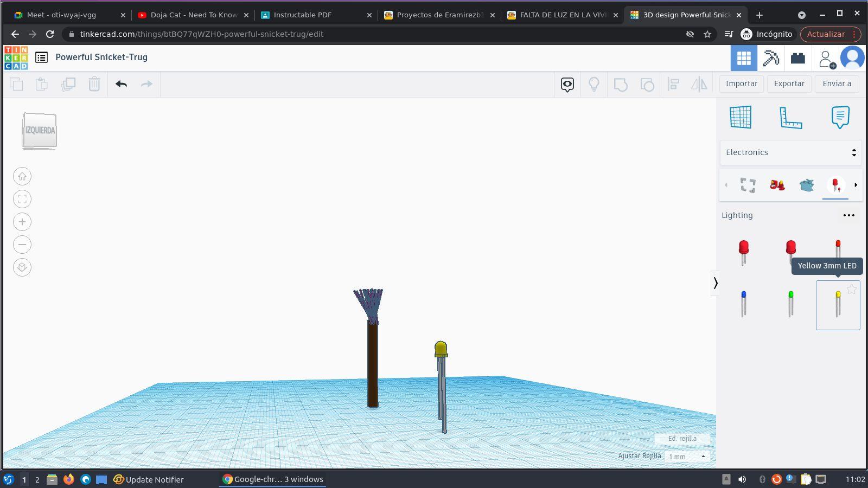Open the Ajustar Rejilla 1 mm dropdown
This screenshot has width=868, height=488.
pyautogui.click(x=687, y=457)
